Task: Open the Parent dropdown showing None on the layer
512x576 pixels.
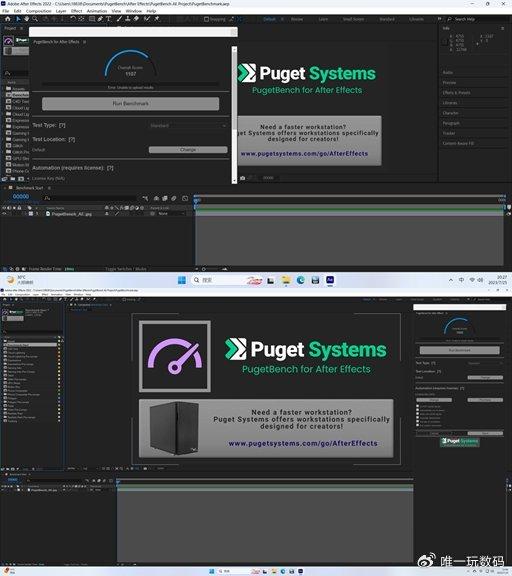Action: pos(170,213)
